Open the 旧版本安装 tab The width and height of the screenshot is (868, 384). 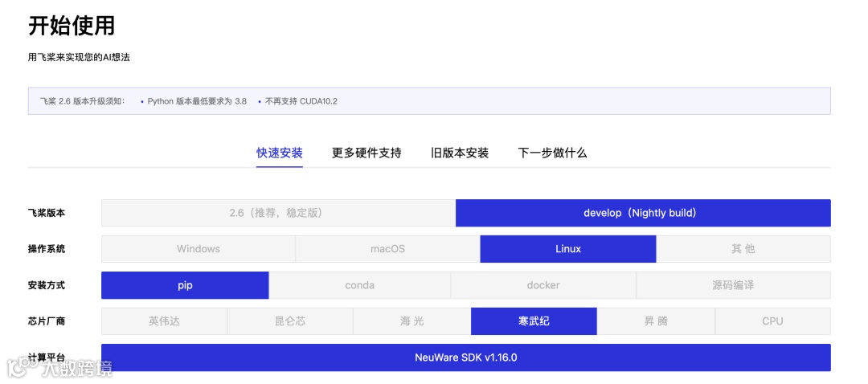click(460, 153)
